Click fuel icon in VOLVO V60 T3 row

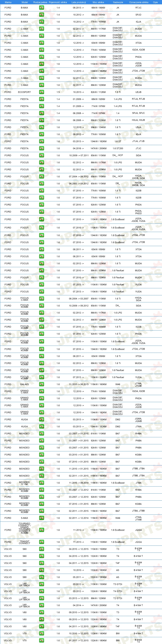(42, 612)
